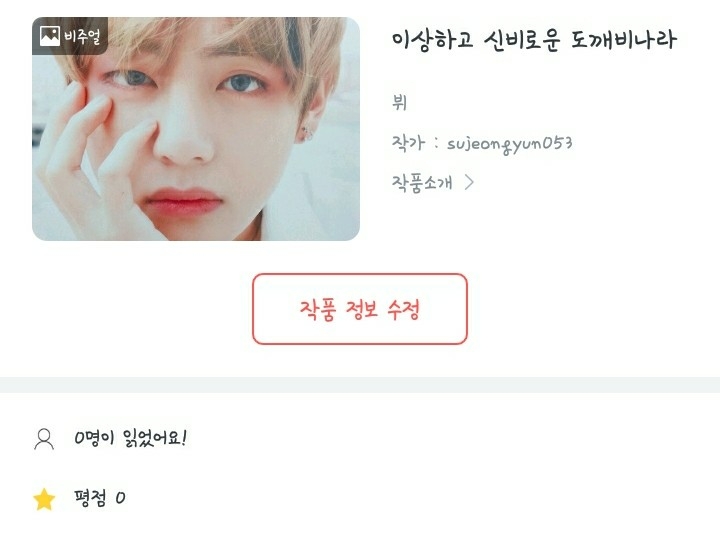Click the 읽었어요! readers text
Viewport: 720px width, 540px height.
point(155,438)
